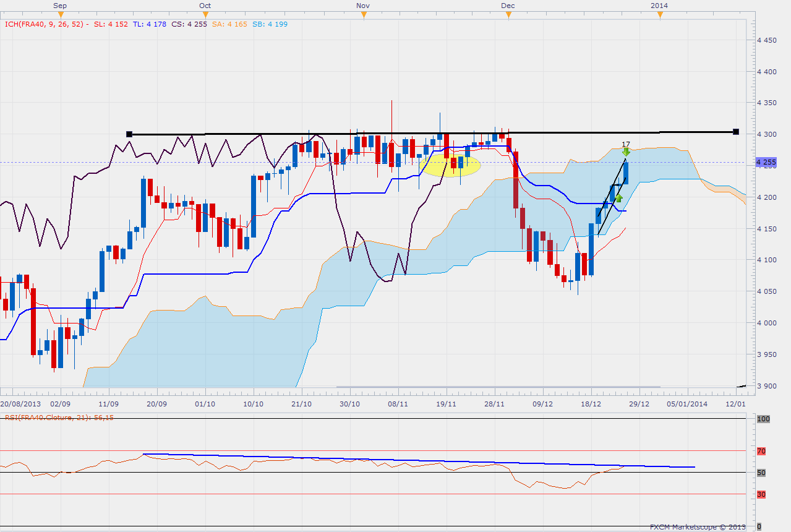The height and width of the screenshot is (532, 791).
Task: Click the 3 950 price axis label
Action: click(766, 354)
